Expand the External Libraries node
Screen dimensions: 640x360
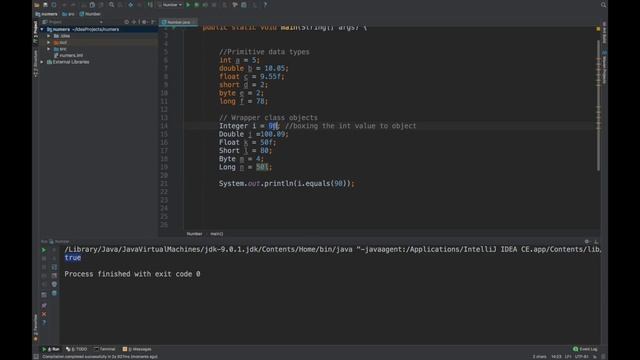(x=42, y=62)
